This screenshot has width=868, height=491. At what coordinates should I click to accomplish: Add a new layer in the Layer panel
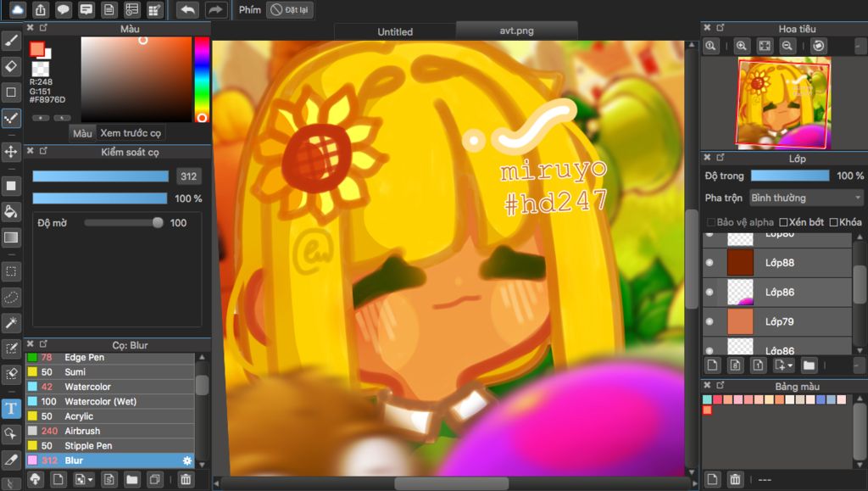tap(712, 365)
